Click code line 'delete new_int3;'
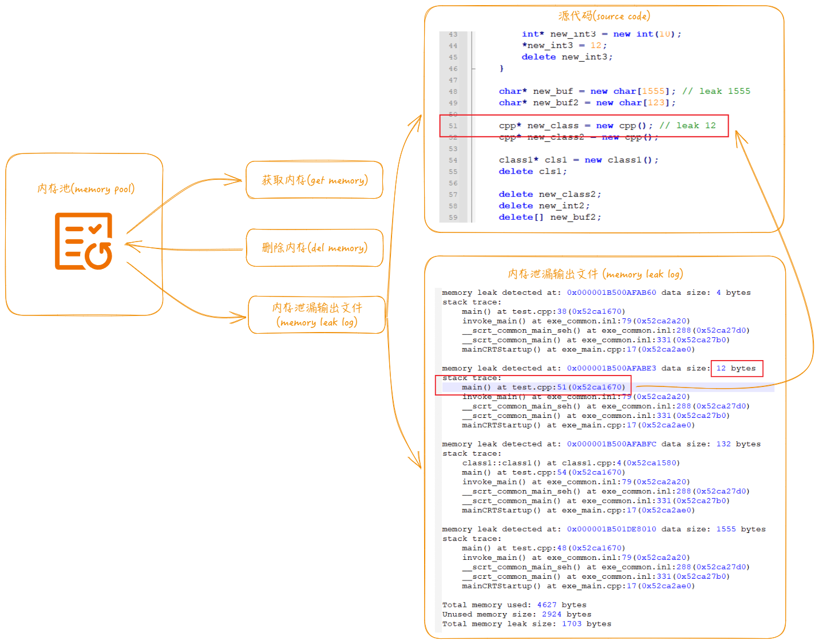819x644 pixels. (x=567, y=57)
